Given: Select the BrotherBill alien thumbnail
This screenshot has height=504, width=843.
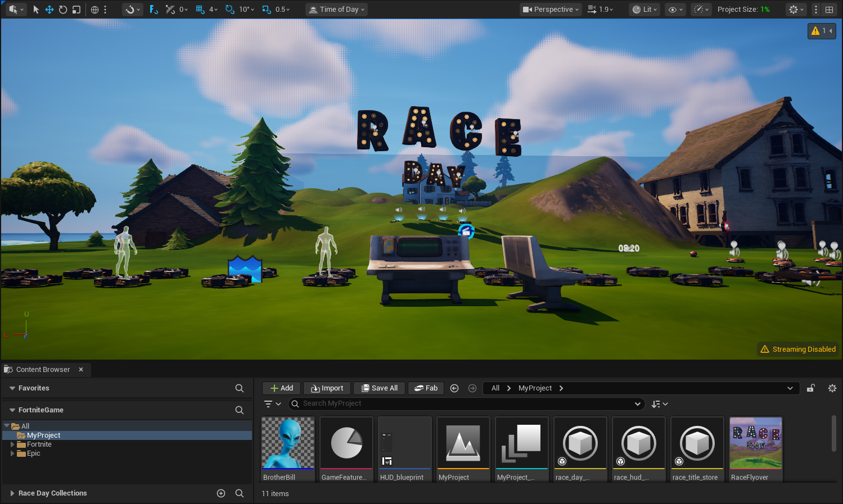Looking at the screenshot, I should click(287, 443).
